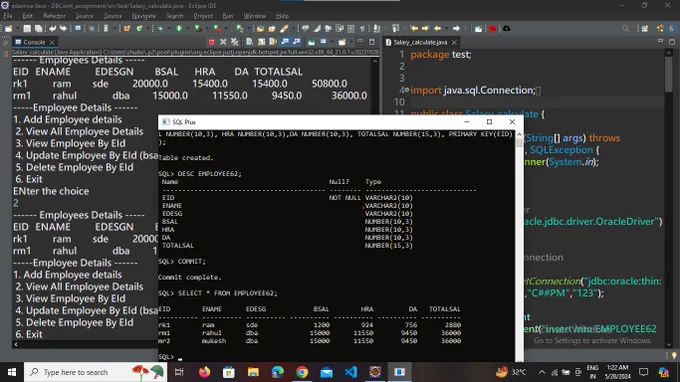Open Firefox from the taskbar
Screen dimensions: 680x382
click(204, 372)
